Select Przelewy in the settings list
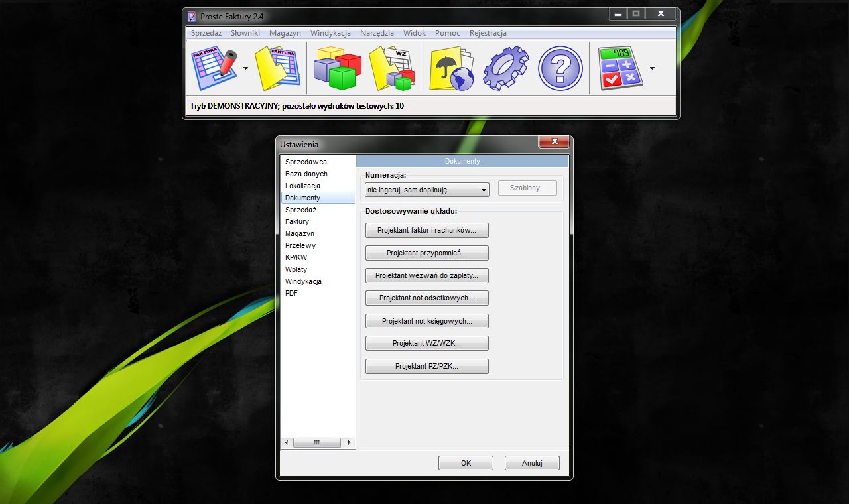The height and width of the screenshot is (504, 849). [x=318, y=245]
